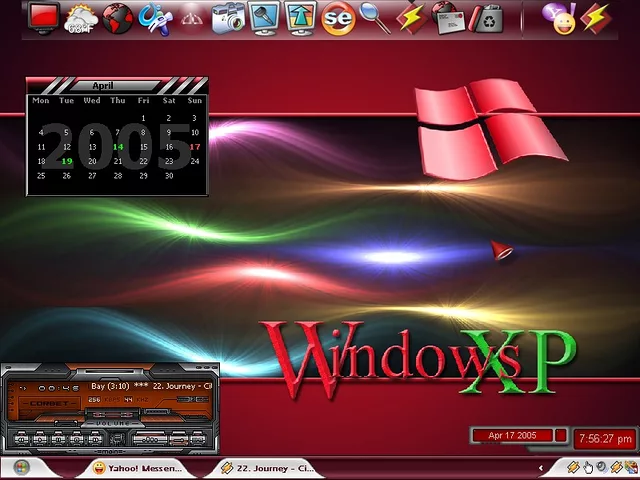Select April 14 in the calendar widget

tap(118, 147)
